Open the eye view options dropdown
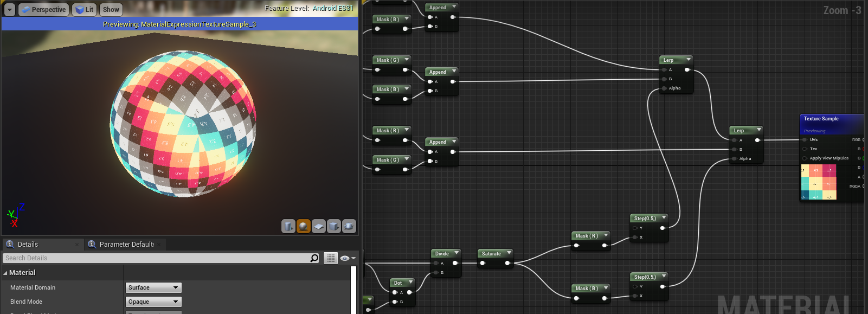This screenshot has height=314, width=868. [348, 258]
